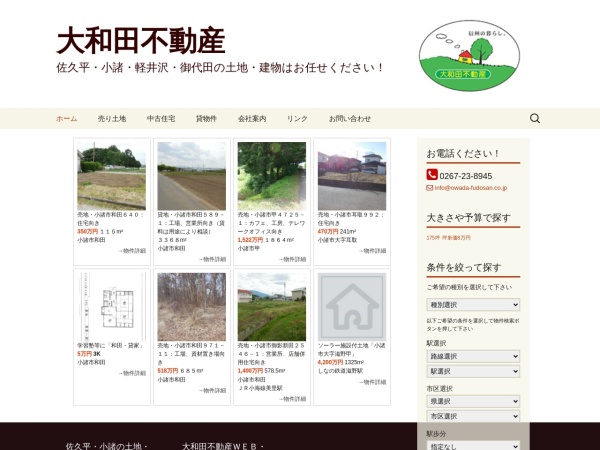Image resolution: width=600 pixels, height=450 pixels.
Task: Click the 1,400万円 price text
Action: pyautogui.click(x=250, y=371)
